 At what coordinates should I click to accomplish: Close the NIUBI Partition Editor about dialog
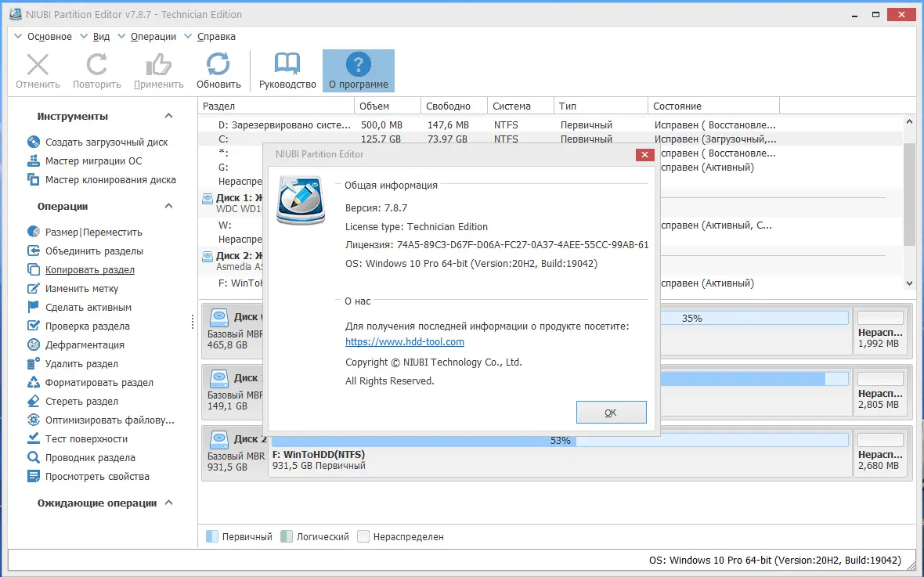(644, 155)
